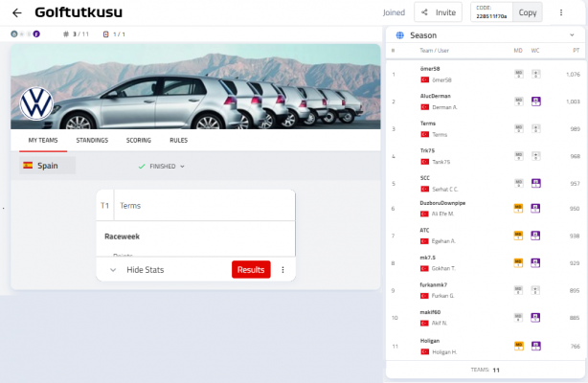588x383 pixels.
Task: Click the globe icon next to Season
Action: [399, 35]
